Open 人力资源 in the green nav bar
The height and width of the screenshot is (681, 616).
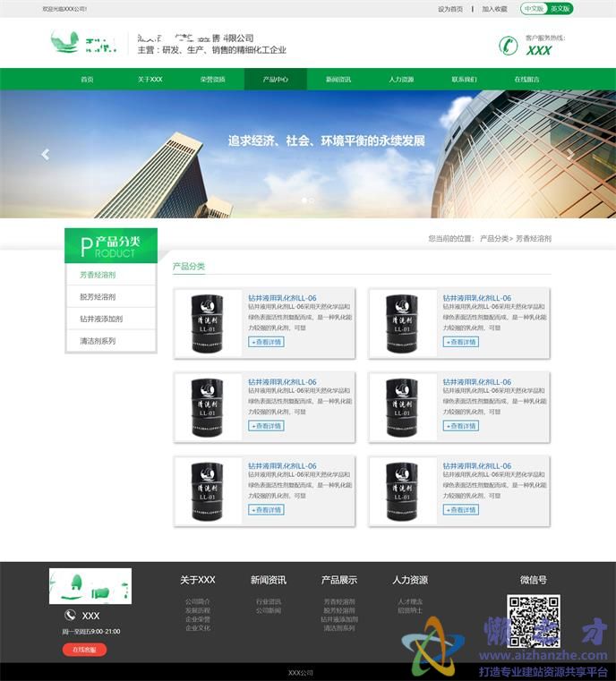[401, 80]
